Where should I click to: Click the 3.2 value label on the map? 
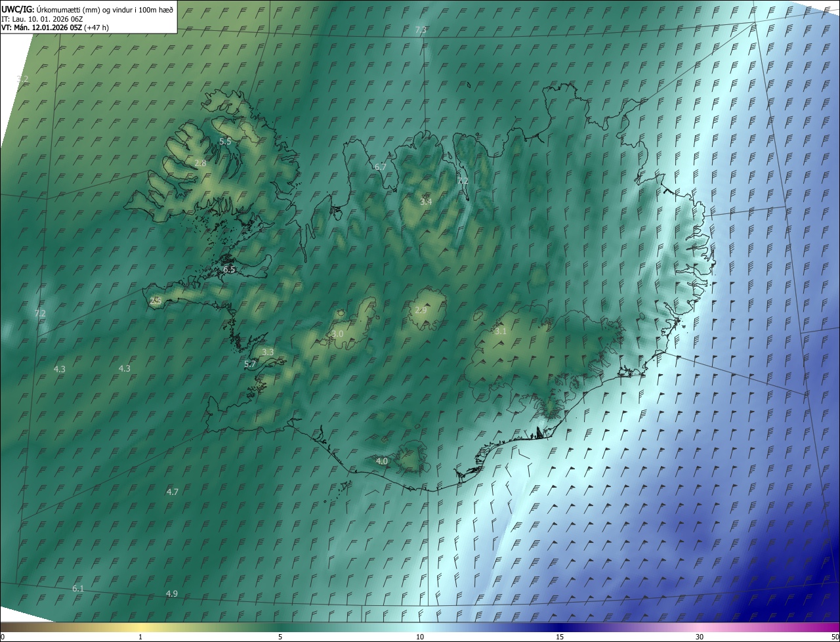pos(23,79)
